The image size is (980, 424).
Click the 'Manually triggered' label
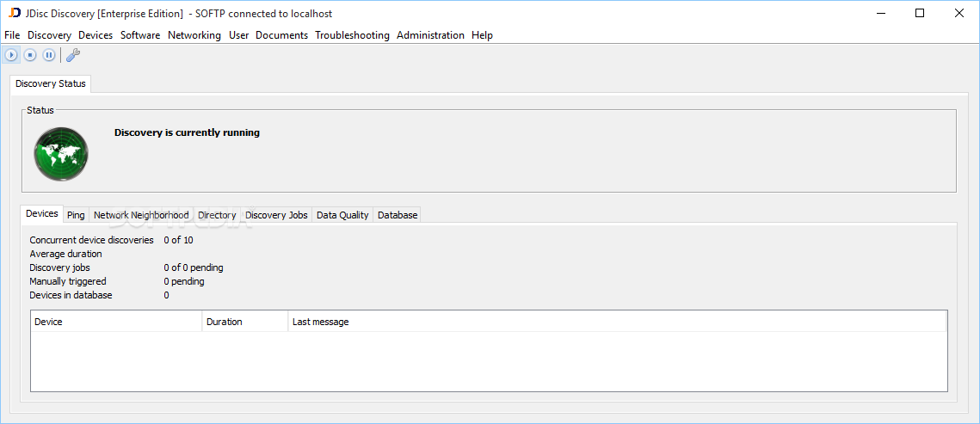tap(67, 281)
